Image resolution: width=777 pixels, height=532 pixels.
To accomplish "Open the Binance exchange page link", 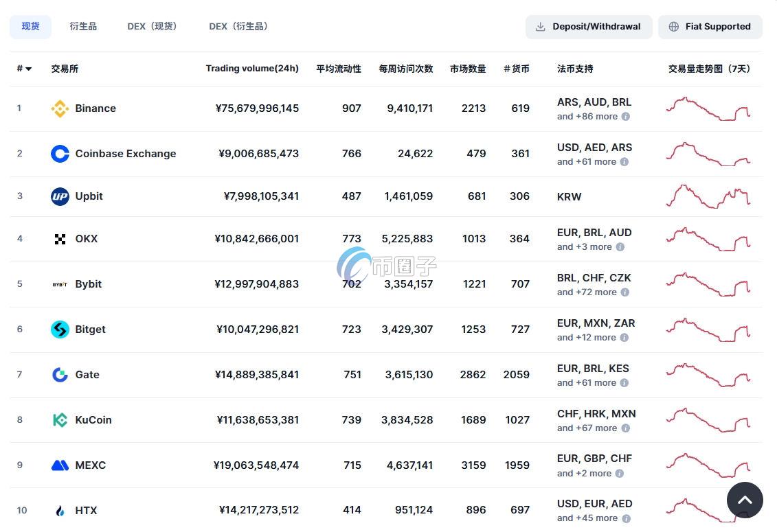I will coord(95,108).
